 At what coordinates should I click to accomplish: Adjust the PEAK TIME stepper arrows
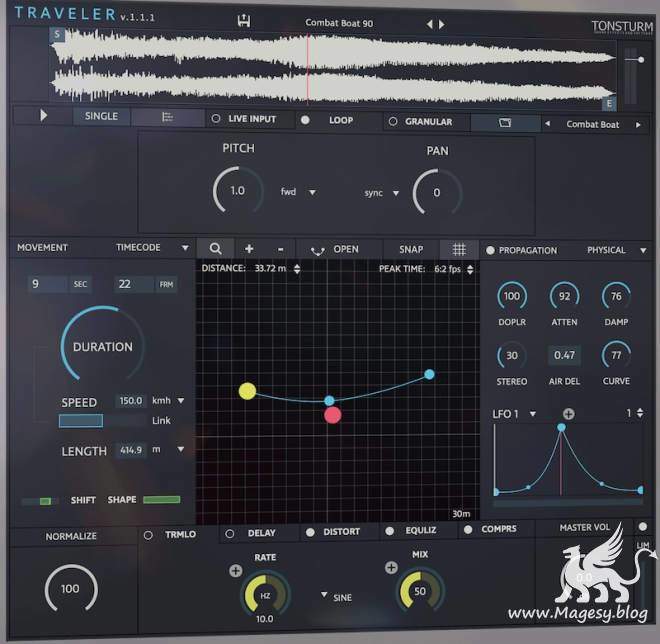point(470,269)
